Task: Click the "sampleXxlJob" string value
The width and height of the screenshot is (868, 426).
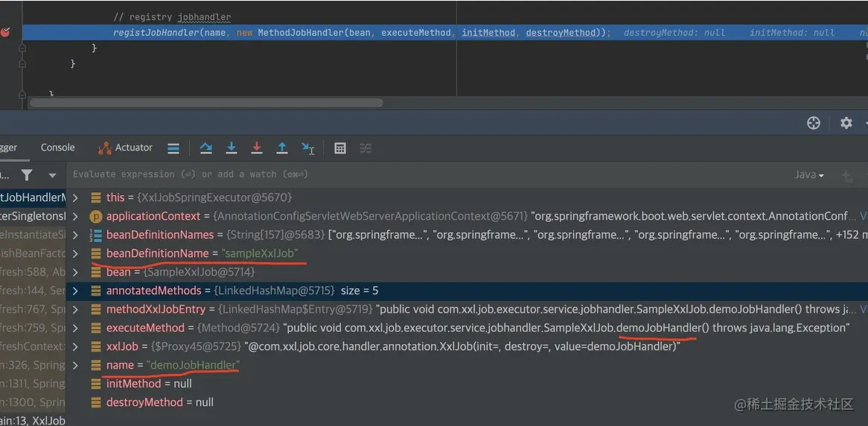Action: pyautogui.click(x=260, y=253)
